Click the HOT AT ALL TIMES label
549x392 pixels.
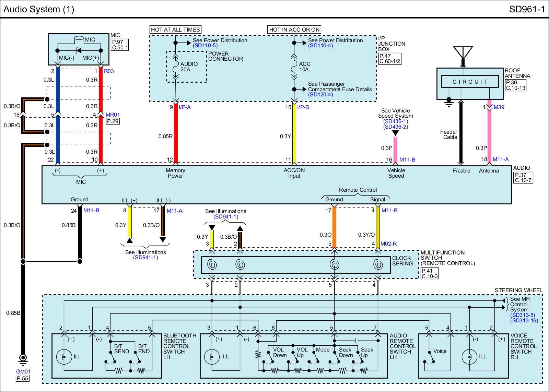click(175, 30)
